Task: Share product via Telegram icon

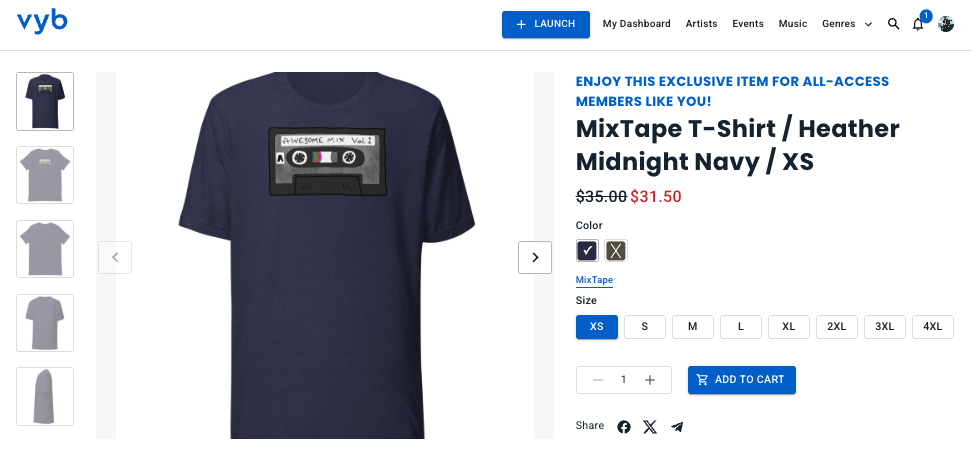Action: coord(677,427)
